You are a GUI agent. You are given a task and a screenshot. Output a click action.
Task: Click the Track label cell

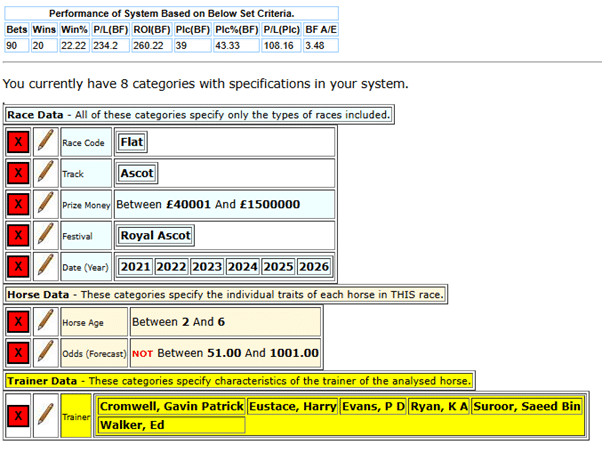point(86,174)
